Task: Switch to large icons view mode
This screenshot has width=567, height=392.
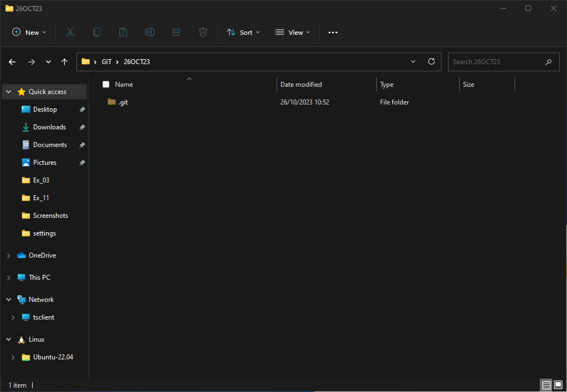Action: coord(558,385)
